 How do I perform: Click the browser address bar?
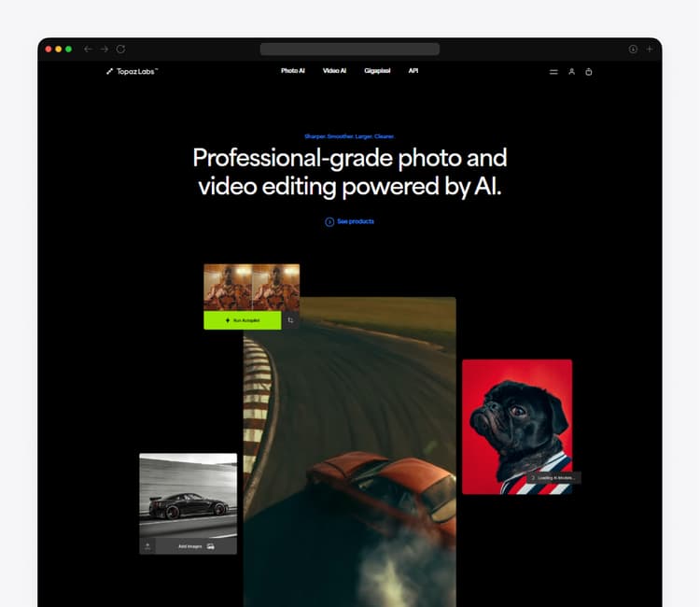[350, 49]
